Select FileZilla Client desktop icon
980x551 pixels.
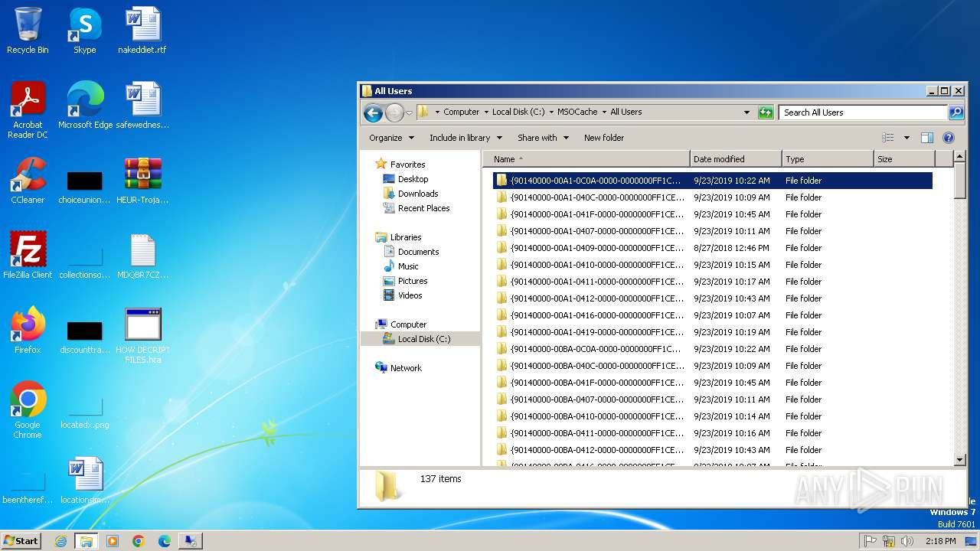28,256
